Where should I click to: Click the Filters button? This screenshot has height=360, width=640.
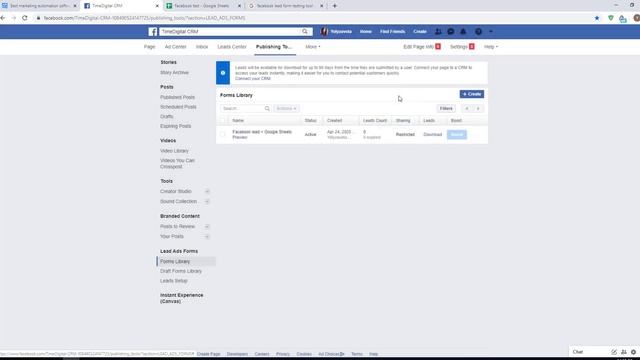click(446, 109)
